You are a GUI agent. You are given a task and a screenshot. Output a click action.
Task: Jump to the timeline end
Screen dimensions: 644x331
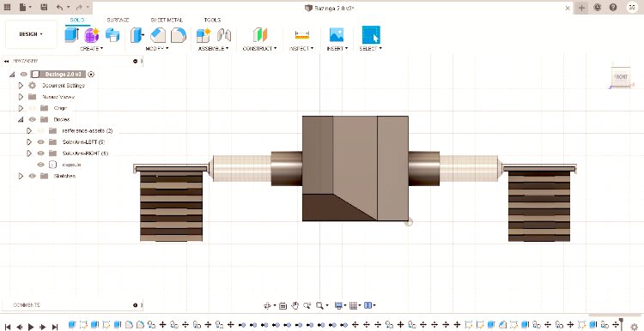click(55, 327)
